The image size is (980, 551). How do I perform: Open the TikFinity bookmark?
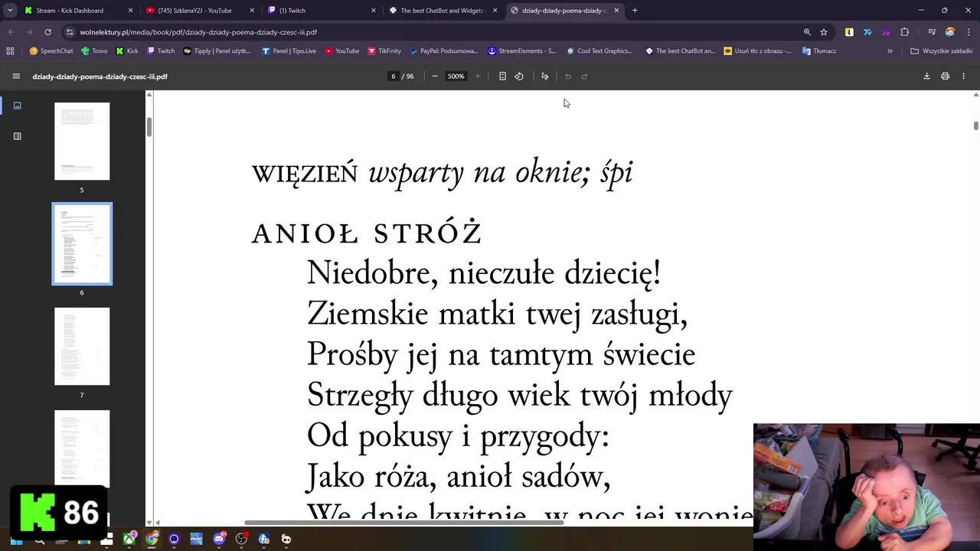[x=384, y=51]
